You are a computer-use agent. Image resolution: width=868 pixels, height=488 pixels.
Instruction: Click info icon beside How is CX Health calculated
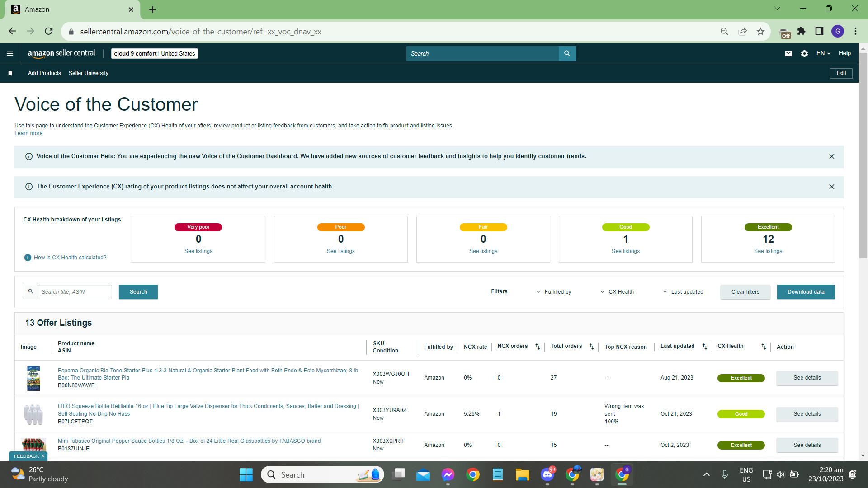click(x=28, y=258)
